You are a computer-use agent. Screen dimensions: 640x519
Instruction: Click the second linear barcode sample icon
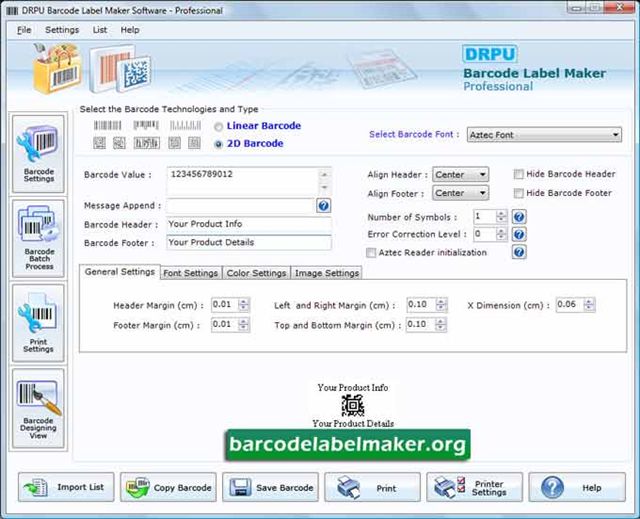pyautogui.click(x=146, y=125)
